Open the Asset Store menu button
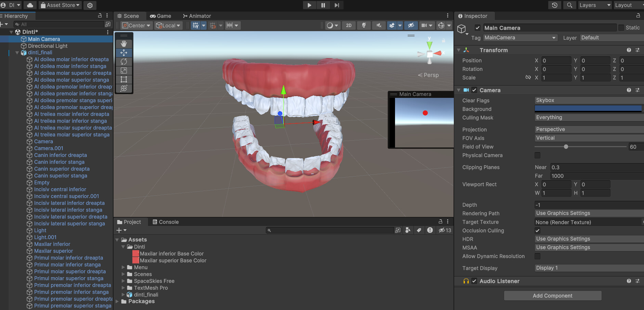 pos(60,5)
